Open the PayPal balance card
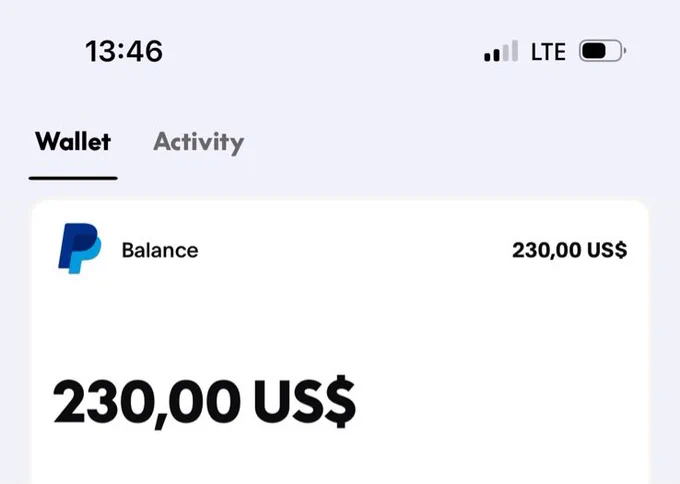Viewport: 680px width, 484px height. click(340, 342)
